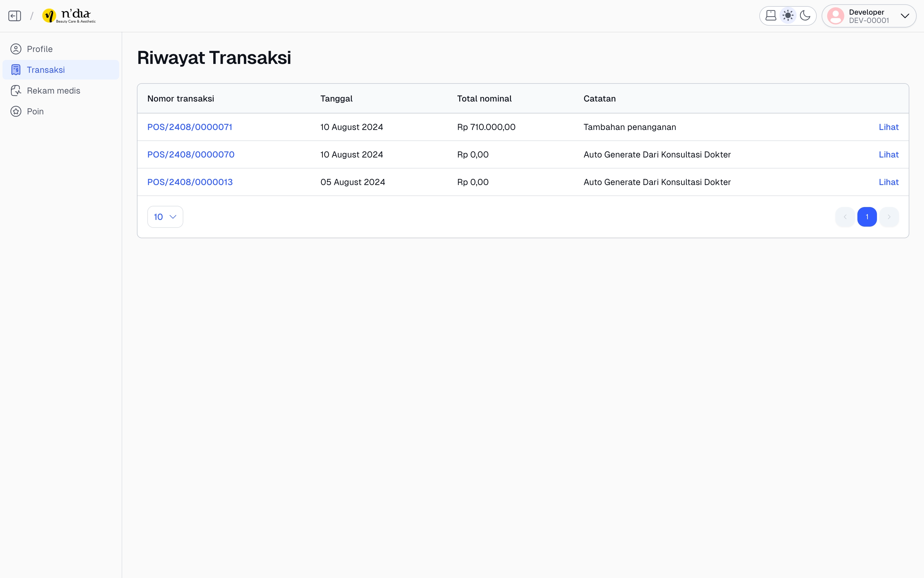
Task: Select page 1 in pagination
Action: point(867,217)
